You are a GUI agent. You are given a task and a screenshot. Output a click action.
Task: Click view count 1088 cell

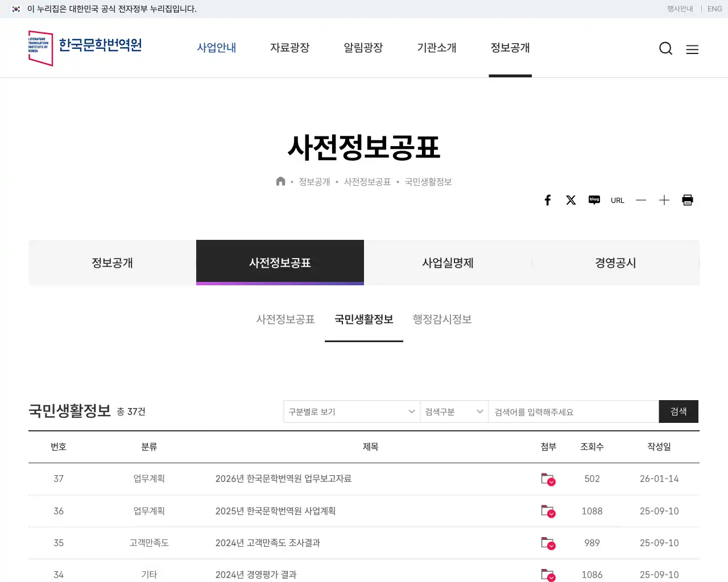pyautogui.click(x=592, y=511)
